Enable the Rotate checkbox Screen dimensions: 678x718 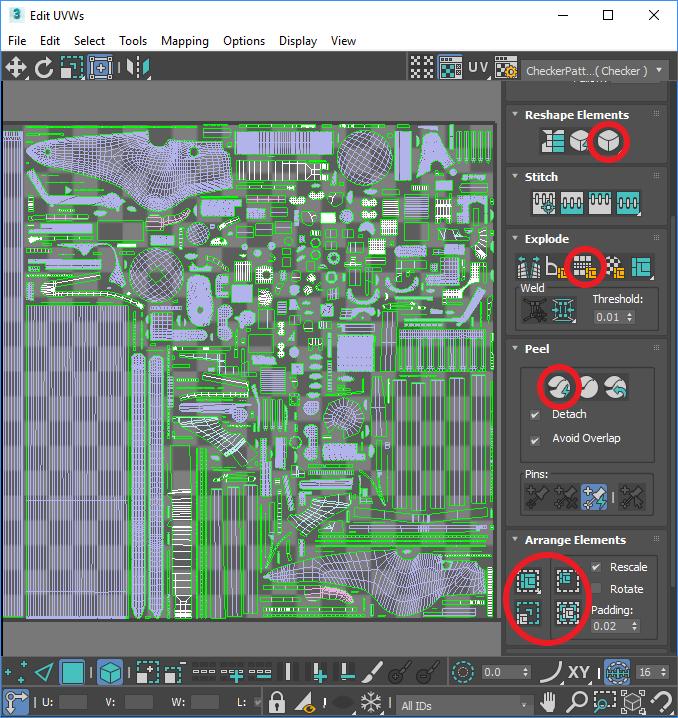pos(596,588)
